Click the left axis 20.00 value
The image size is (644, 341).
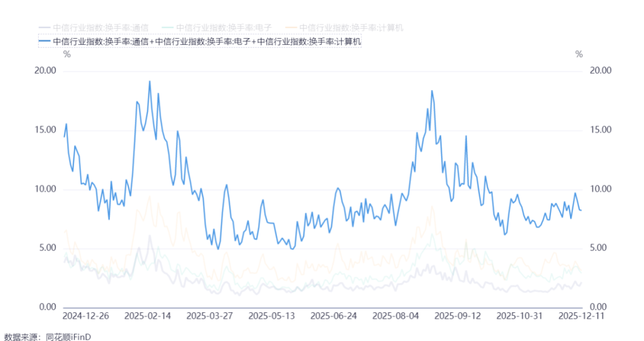(45, 70)
